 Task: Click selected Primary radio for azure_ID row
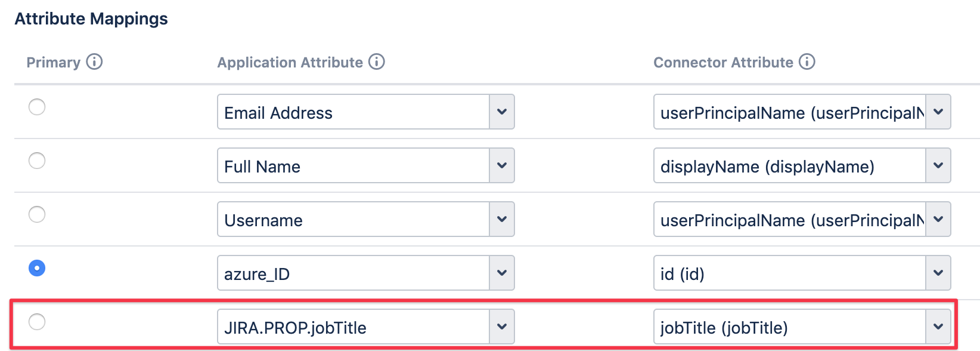(37, 268)
